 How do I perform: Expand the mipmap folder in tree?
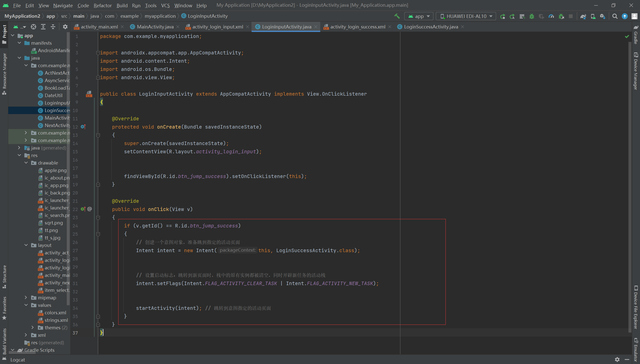point(26,298)
